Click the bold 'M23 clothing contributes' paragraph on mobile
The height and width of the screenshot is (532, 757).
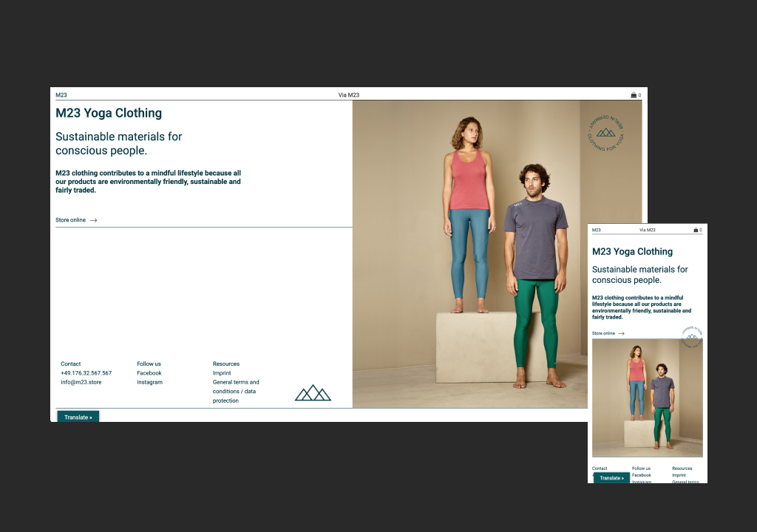pyautogui.click(x=642, y=307)
